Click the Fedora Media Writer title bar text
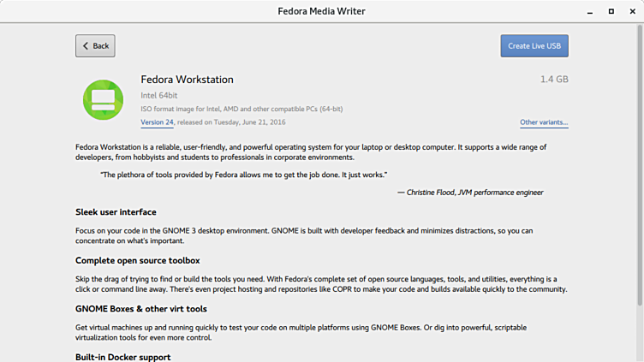The height and width of the screenshot is (362, 644). (x=321, y=12)
